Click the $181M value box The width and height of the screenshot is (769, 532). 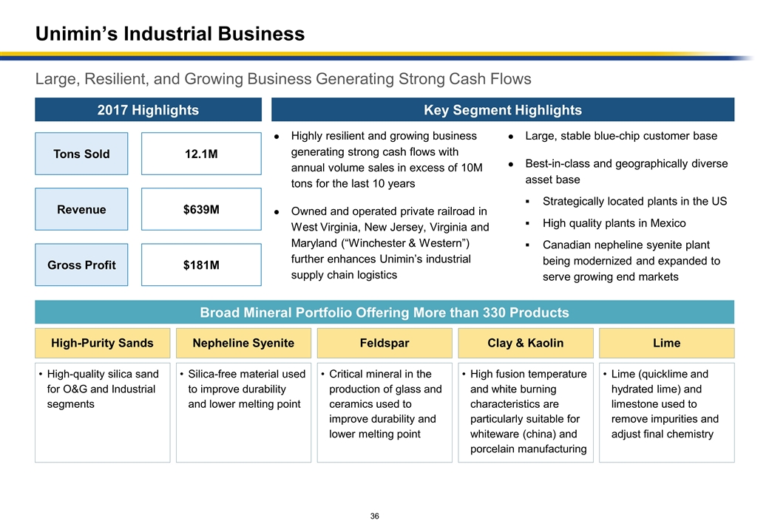click(201, 265)
